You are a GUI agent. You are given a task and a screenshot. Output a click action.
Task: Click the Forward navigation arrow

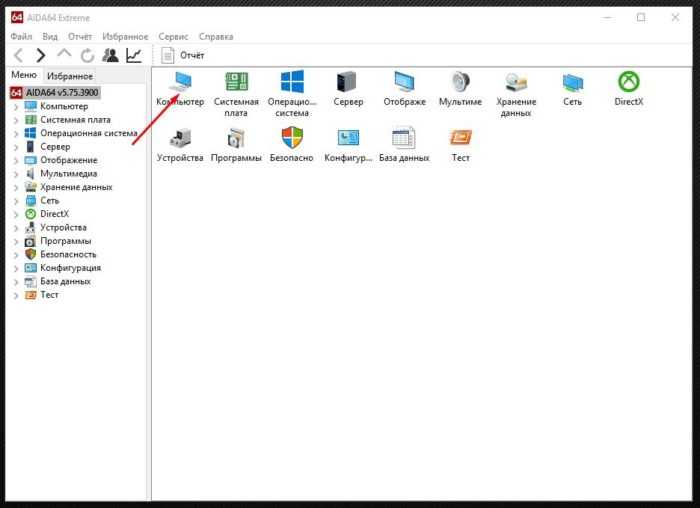tap(41, 55)
